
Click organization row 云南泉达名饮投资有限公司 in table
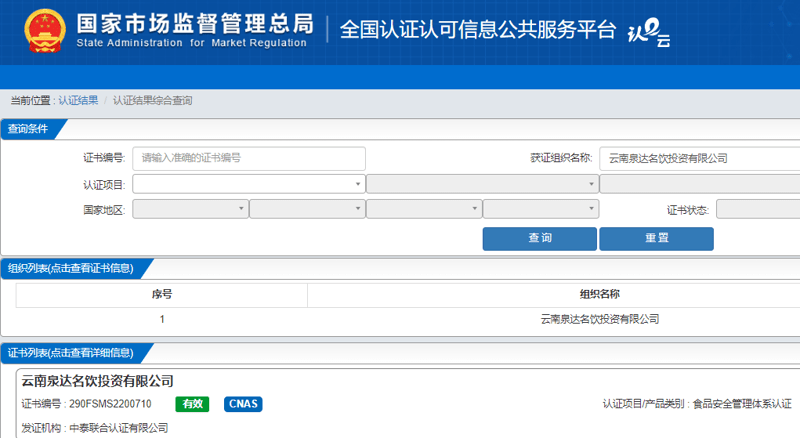(600, 320)
